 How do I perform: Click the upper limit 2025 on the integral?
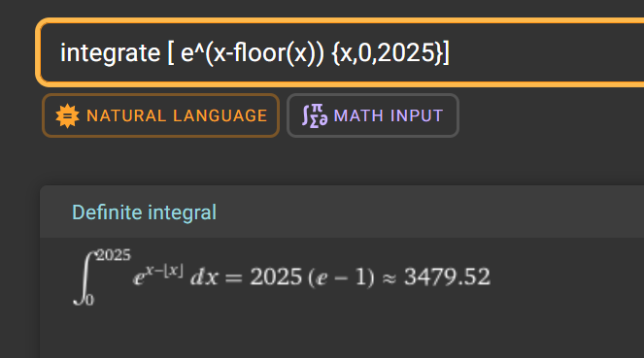(x=114, y=255)
